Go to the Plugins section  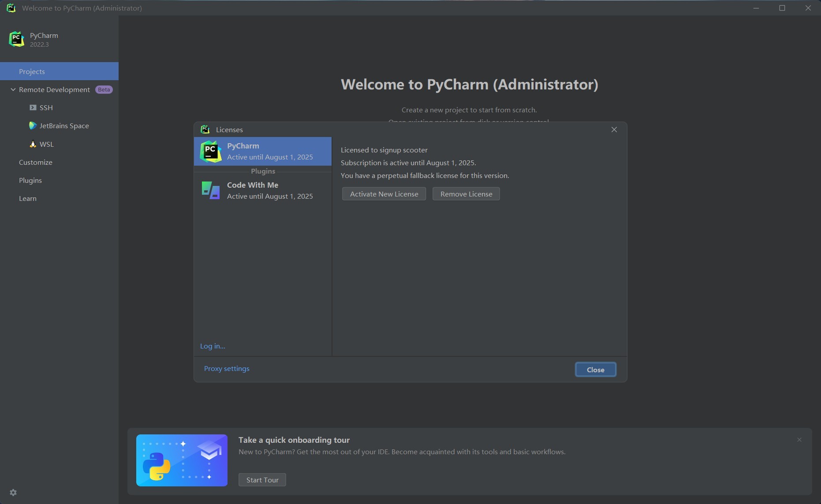click(x=30, y=180)
